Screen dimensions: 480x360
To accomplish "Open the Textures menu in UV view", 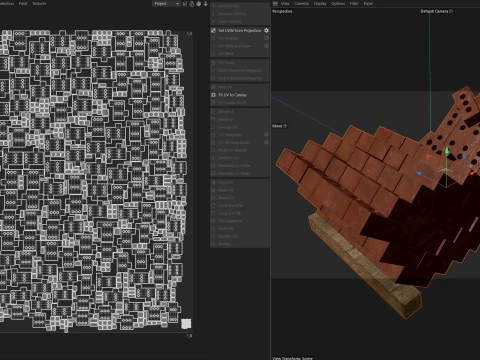I will pyautogui.click(x=39, y=4).
